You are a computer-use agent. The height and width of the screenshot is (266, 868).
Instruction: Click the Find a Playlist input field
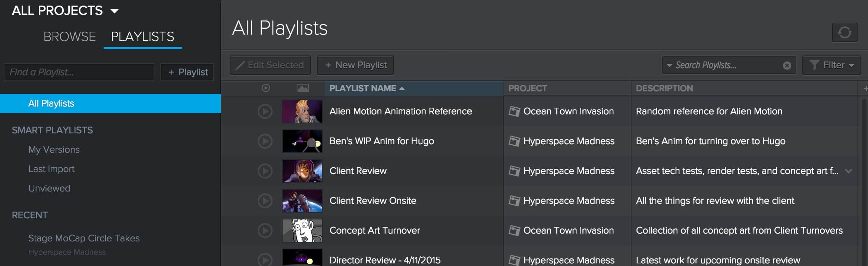(79, 72)
